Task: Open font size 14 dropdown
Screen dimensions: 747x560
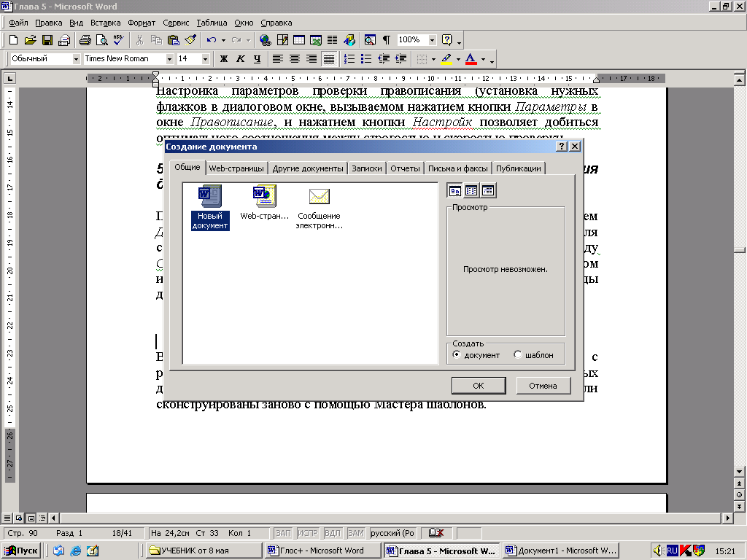Action: pyautogui.click(x=205, y=58)
